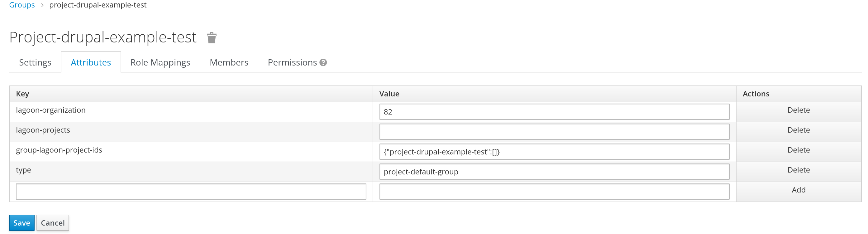Switch to the Settings tab
The image size is (868, 234).
pos(35,62)
